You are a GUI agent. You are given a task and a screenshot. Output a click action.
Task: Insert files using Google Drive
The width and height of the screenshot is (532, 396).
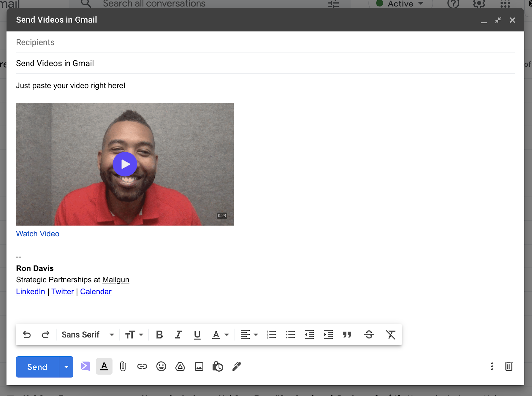click(x=180, y=366)
